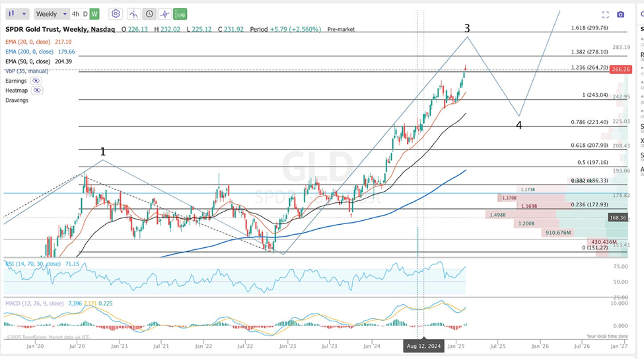Click the Aug 12, 2024 date marker
This screenshot has height=359, width=644.
pos(423,346)
